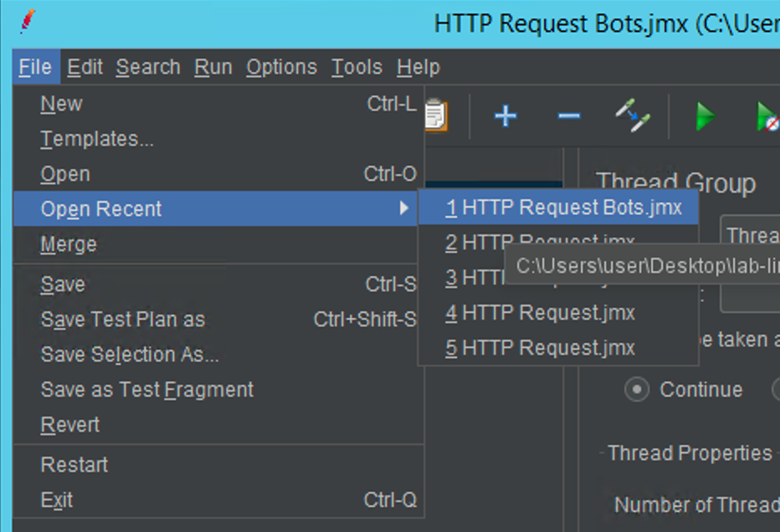Screen dimensions: 780x532
Task: Click the Number of Threads label
Action: coord(697,504)
